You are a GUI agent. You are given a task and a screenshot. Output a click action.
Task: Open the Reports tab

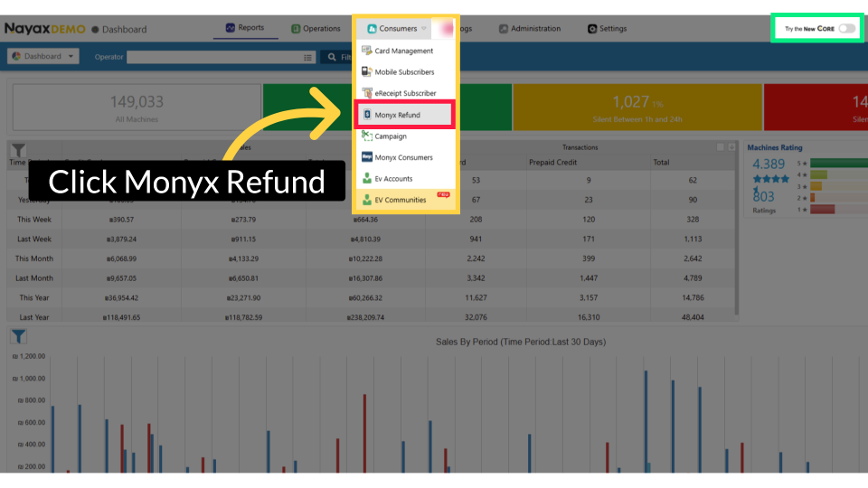pos(245,28)
